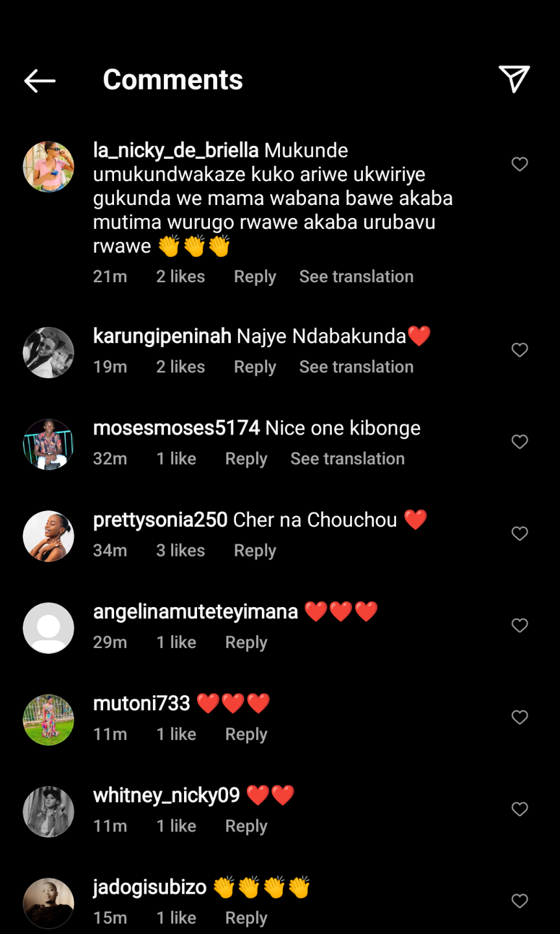560x934 pixels.
Task: Reply to mutoni733's comment
Action: [246, 734]
